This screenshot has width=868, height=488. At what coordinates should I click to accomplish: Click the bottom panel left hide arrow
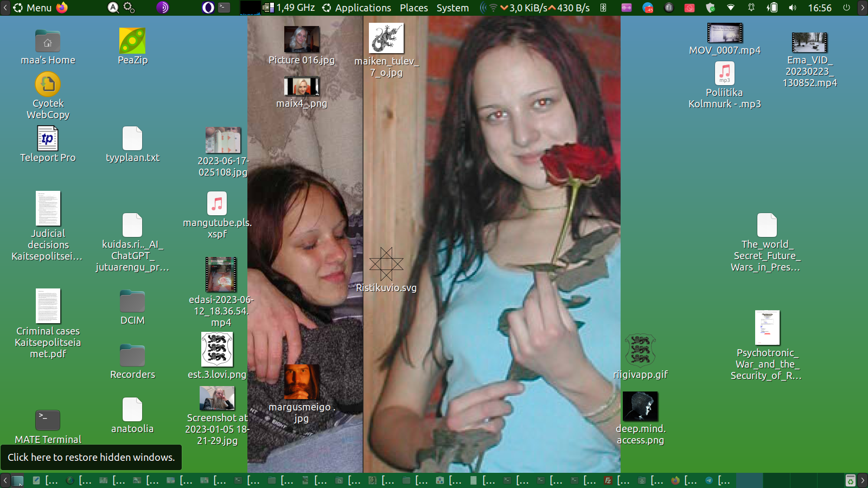click(x=5, y=480)
